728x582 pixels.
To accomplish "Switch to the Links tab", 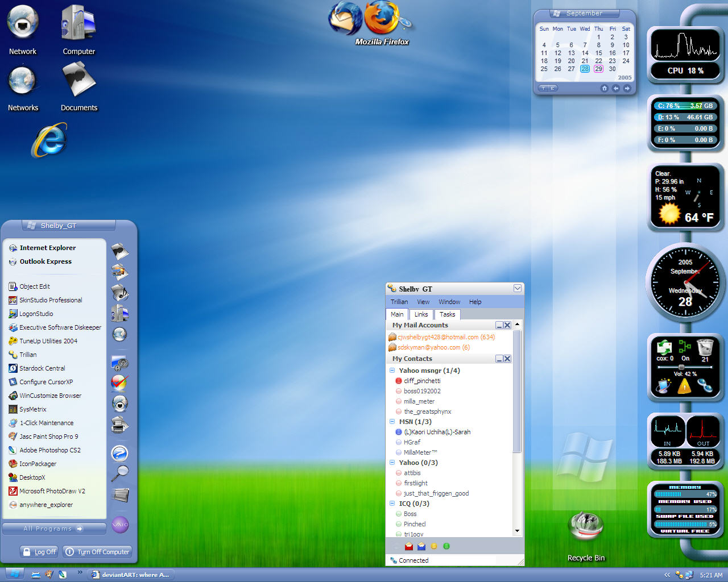I will [421, 314].
